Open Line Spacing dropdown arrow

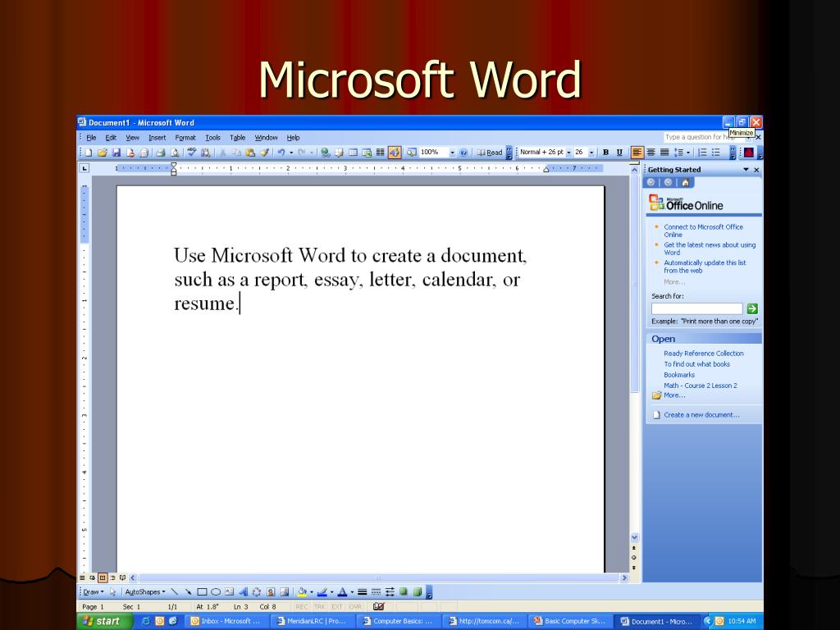pyautogui.click(x=688, y=153)
